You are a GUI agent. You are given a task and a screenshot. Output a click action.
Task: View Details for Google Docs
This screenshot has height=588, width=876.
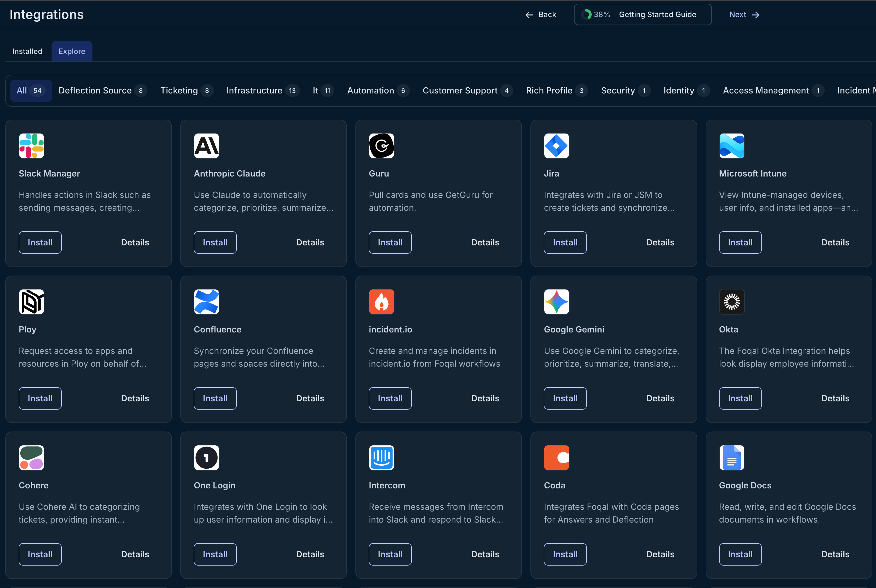[x=835, y=555]
